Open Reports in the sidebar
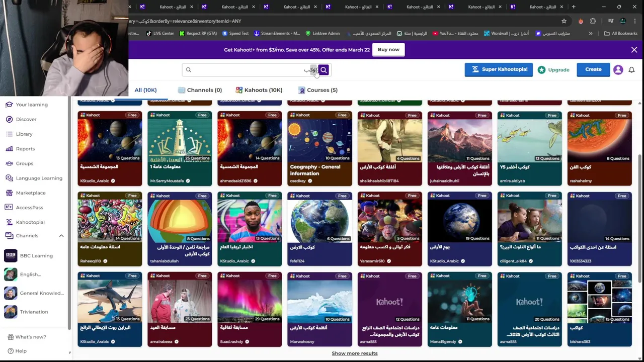 pyautogui.click(x=20, y=149)
